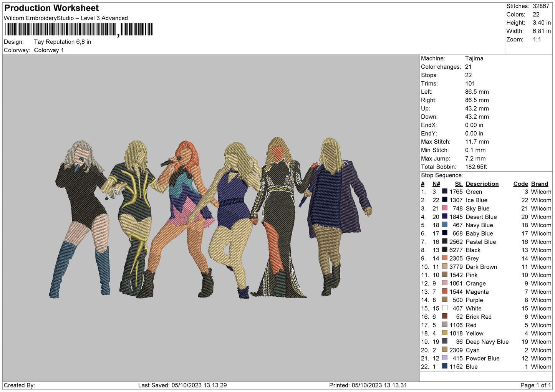
Task: Click the Stitches value "32867"
Action: 541,6
